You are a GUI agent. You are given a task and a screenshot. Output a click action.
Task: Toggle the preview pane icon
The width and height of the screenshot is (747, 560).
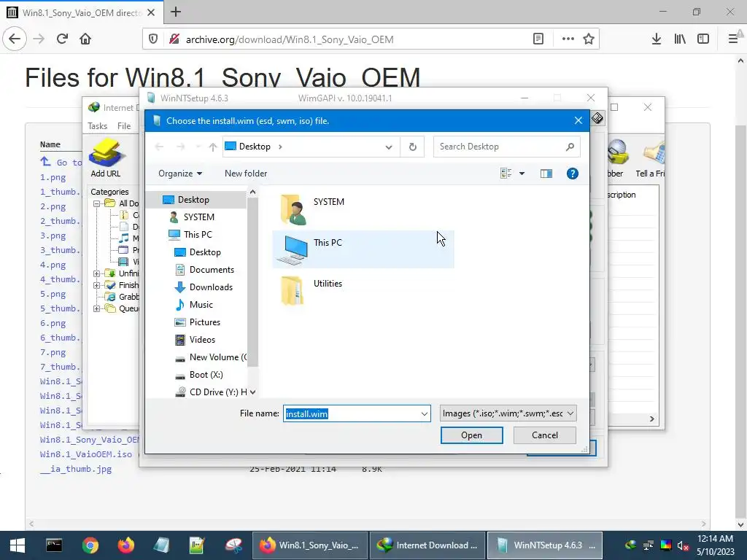(x=546, y=174)
